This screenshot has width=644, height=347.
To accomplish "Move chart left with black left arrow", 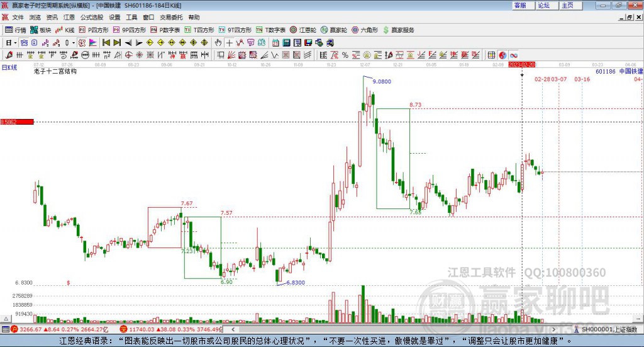I will (128, 43).
